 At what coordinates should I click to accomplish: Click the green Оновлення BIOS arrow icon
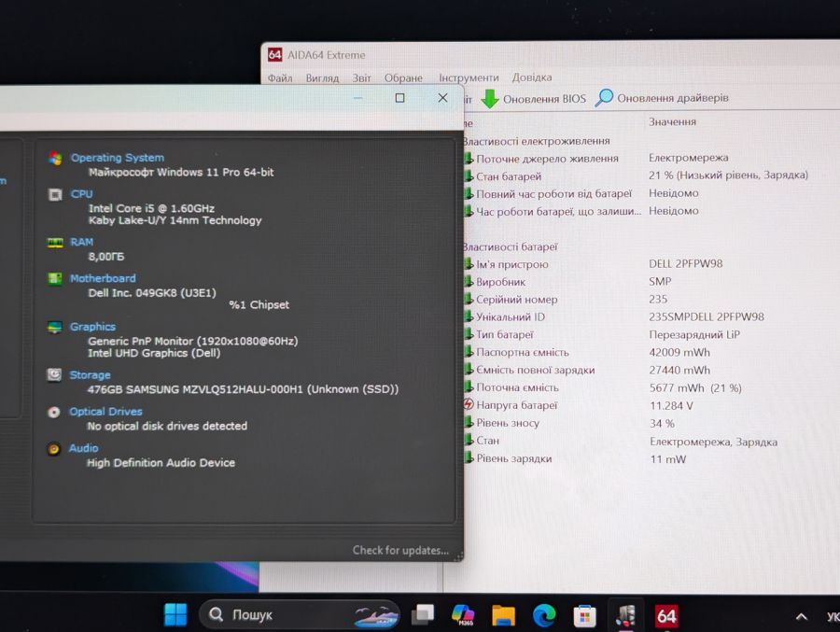pyautogui.click(x=490, y=99)
